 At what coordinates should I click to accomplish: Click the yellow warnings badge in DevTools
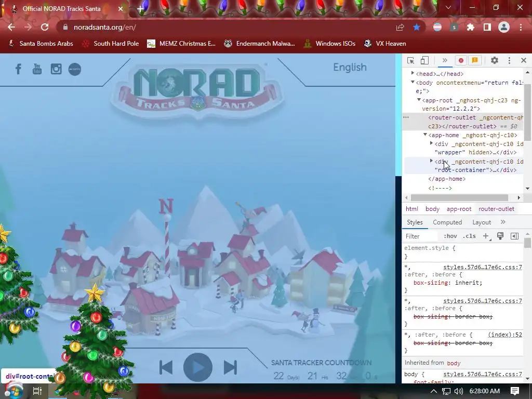tap(475, 60)
